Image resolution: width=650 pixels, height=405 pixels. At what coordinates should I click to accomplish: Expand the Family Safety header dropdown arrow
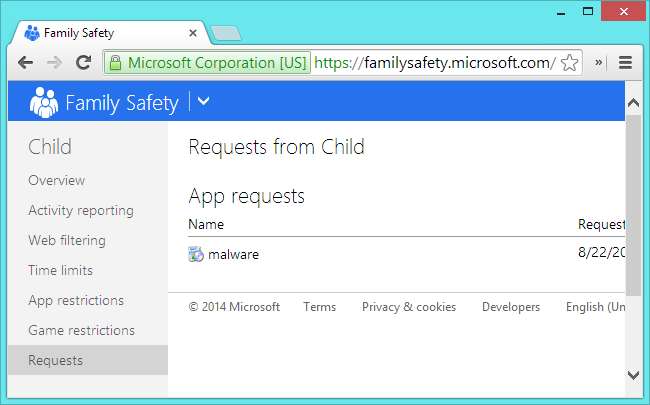point(204,101)
